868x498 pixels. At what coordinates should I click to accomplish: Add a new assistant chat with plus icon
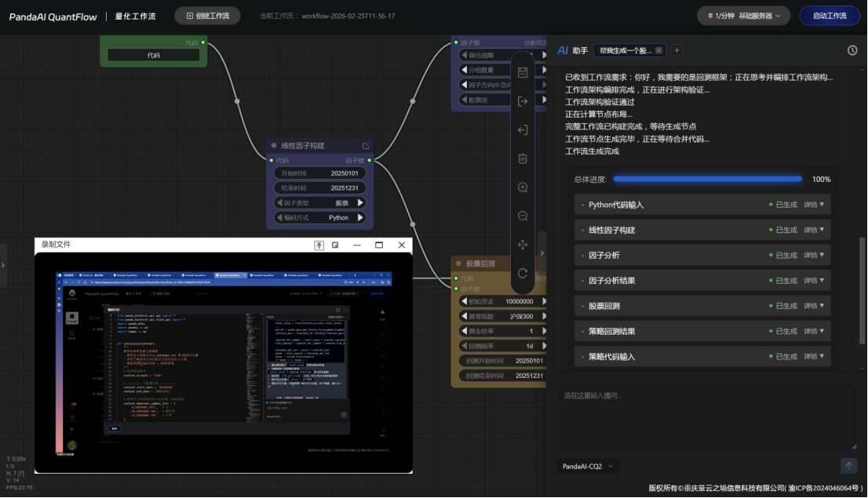677,50
